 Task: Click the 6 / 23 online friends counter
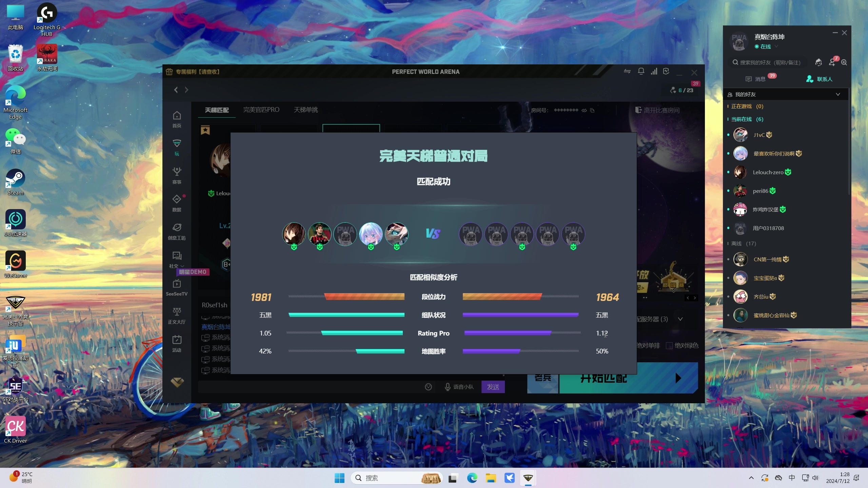point(682,90)
